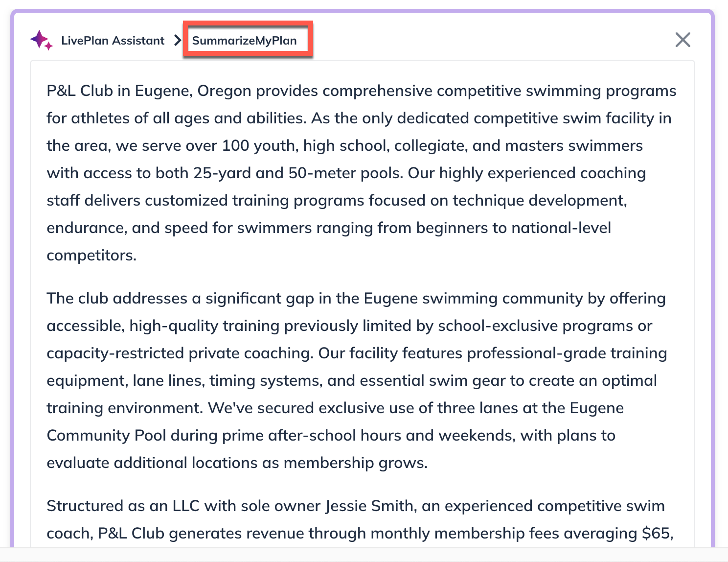The height and width of the screenshot is (562, 728).
Task: Click the word "competitors." ending the first paragraph
Action: point(91,255)
